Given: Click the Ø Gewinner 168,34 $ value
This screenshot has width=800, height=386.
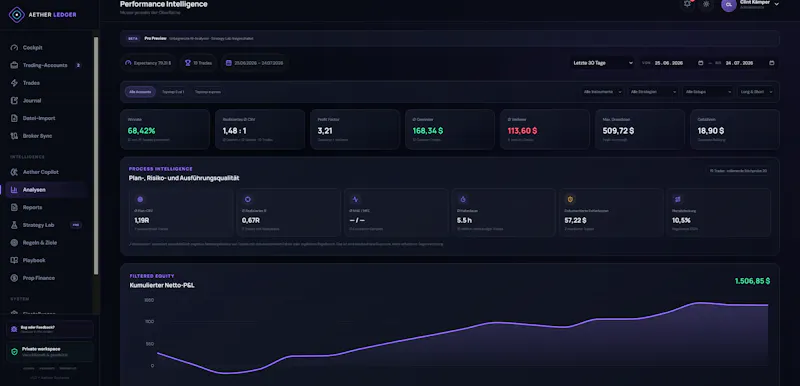Looking at the screenshot, I should pyautogui.click(x=428, y=131).
